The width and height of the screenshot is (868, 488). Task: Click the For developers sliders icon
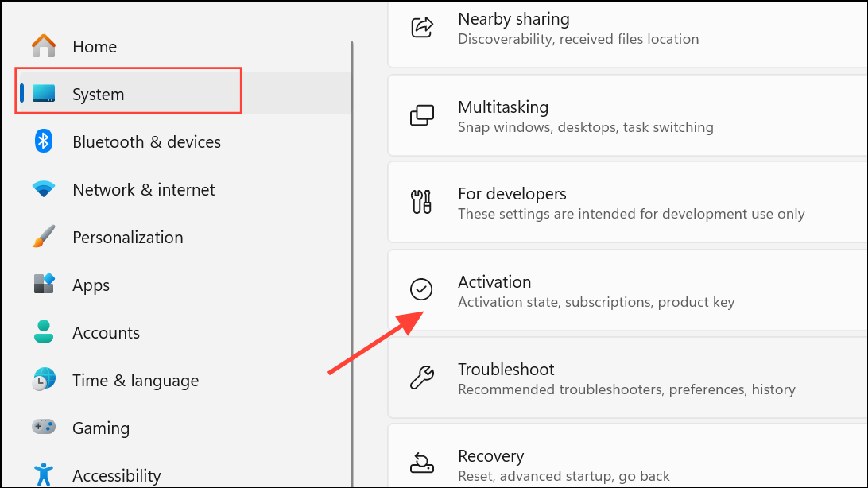pos(421,202)
